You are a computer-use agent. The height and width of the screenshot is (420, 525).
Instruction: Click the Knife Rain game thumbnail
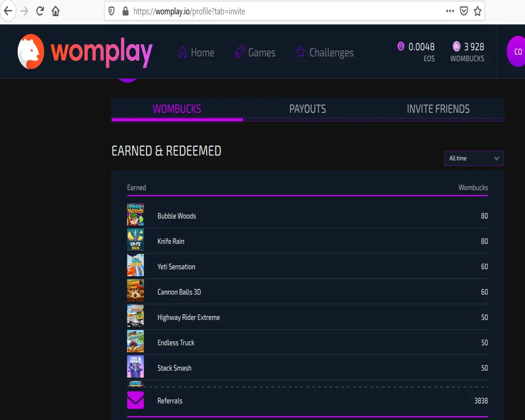tap(135, 240)
